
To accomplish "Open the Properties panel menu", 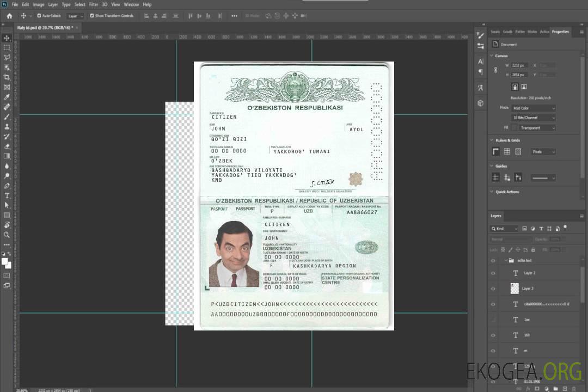I will coord(581,32).
